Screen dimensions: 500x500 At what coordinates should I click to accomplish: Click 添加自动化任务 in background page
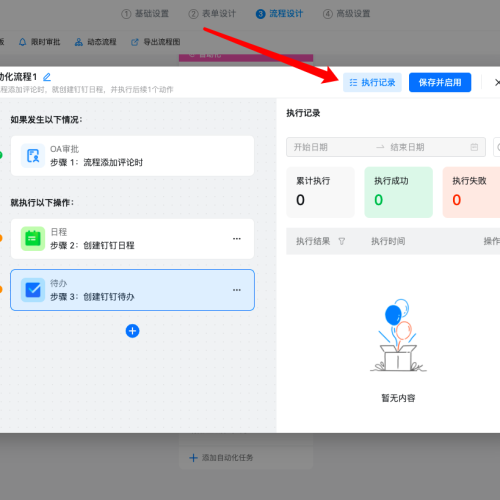coord(221,458)
